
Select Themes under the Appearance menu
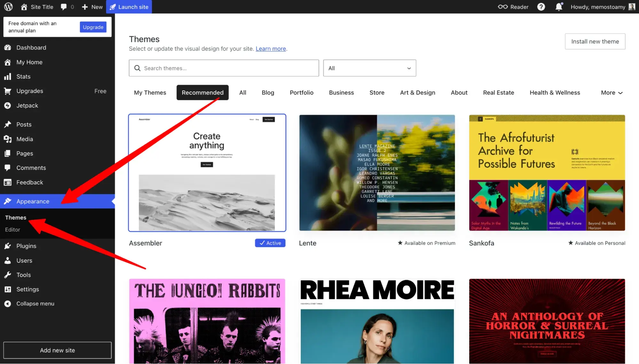15,217
